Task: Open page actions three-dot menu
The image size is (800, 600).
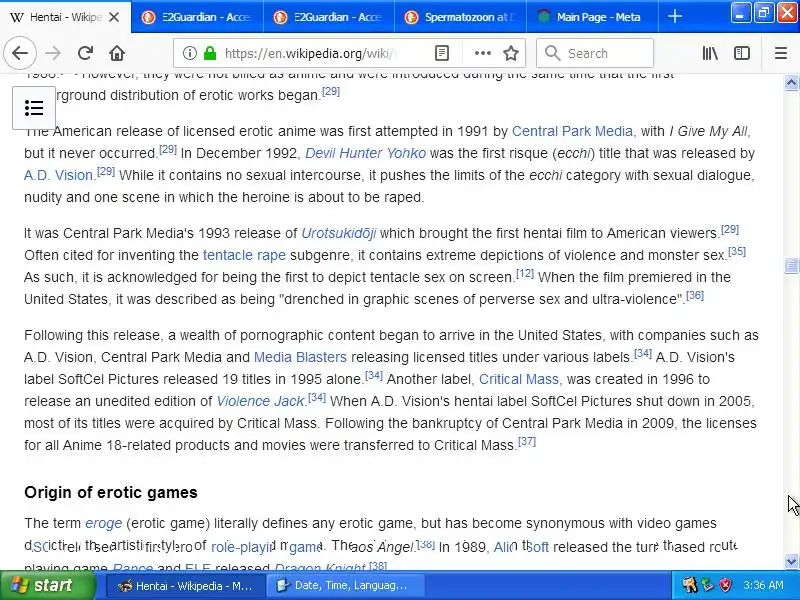Action: (x=482, y=53)
